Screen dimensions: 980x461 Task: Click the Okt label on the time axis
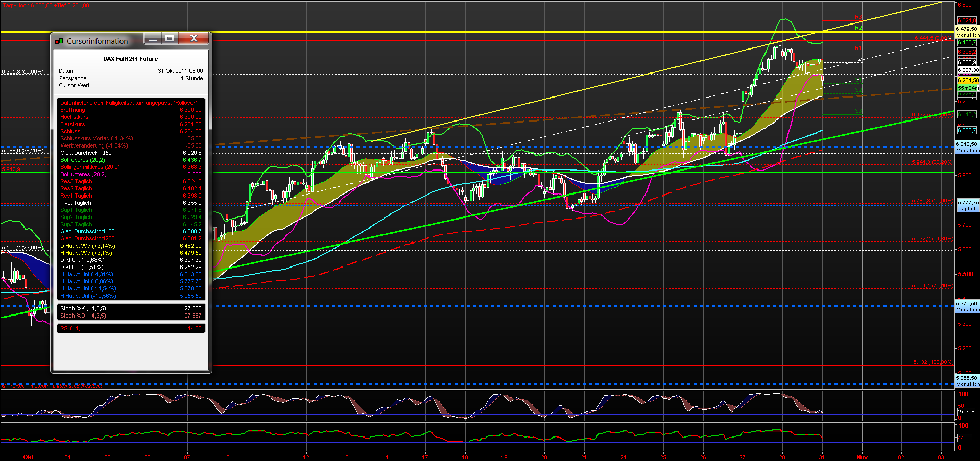[x=28, y=457]
